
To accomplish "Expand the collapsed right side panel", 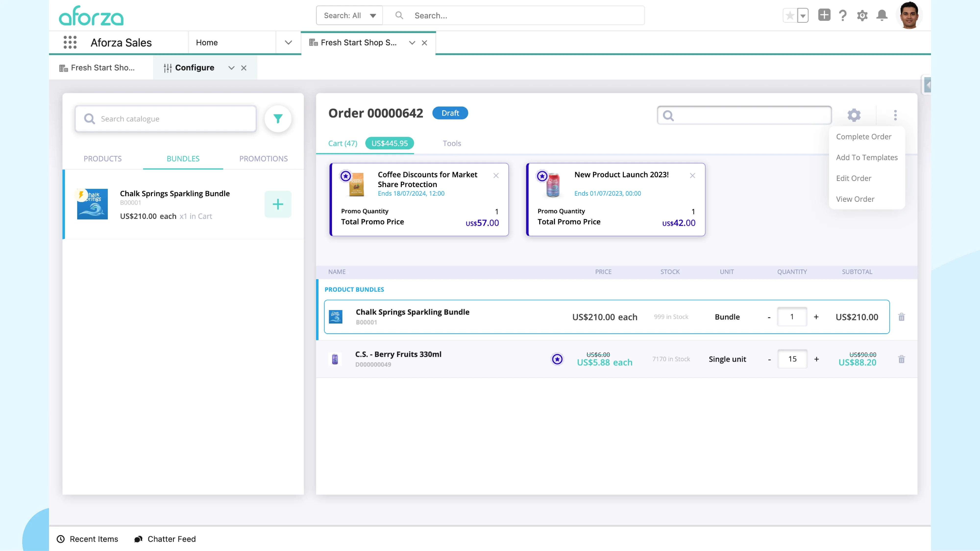I will pyautogui.click(x=927, y=85).
